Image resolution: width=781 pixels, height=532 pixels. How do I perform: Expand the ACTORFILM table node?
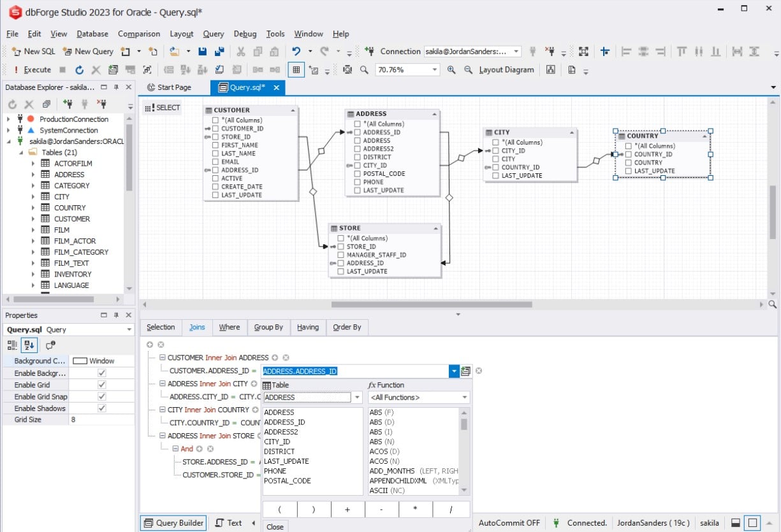[x=33, y=164]
